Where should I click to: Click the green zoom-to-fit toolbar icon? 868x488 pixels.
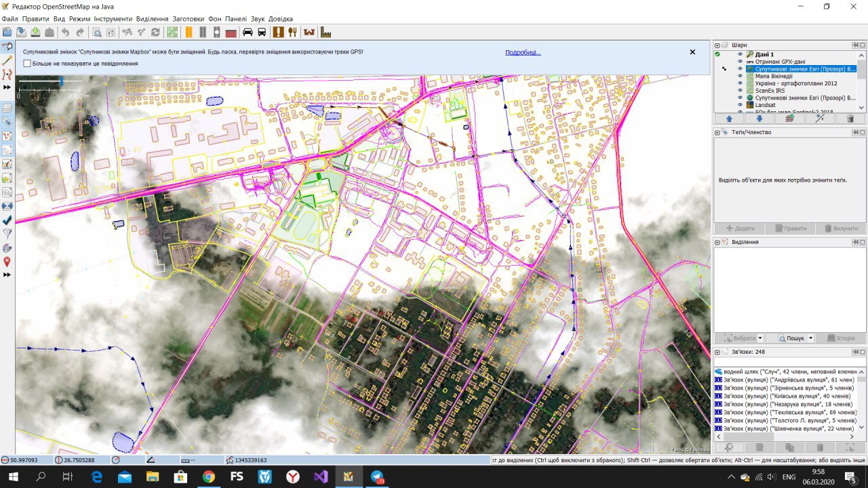pos(172,32)
